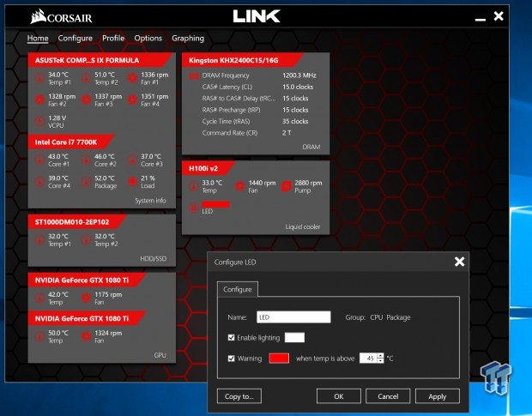Click the Apply button
The width and height of the screenshot is (532, 416).
[x=438, y=396]
